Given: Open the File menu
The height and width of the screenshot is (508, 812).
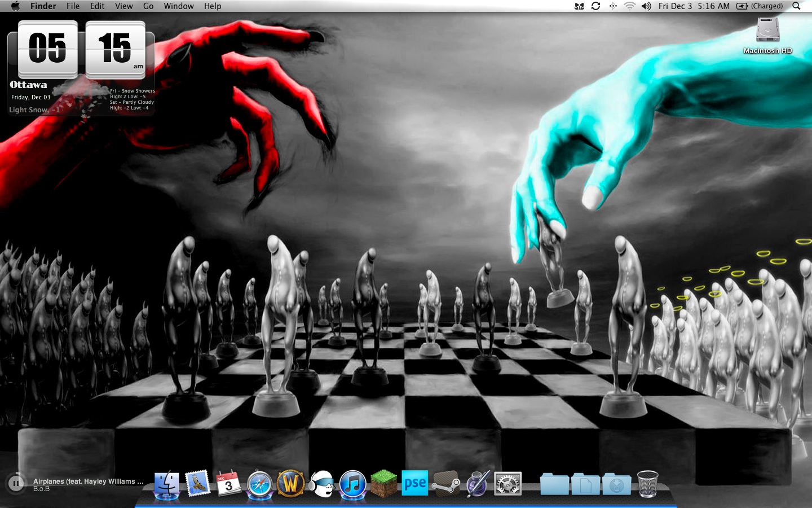Looking at the screenshot, I should (73, 6).
